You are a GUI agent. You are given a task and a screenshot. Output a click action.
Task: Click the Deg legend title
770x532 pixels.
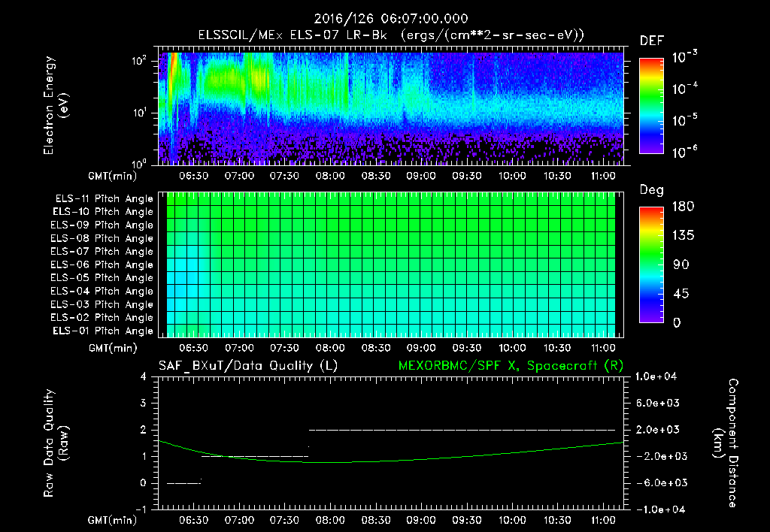(x=652, y=190)
